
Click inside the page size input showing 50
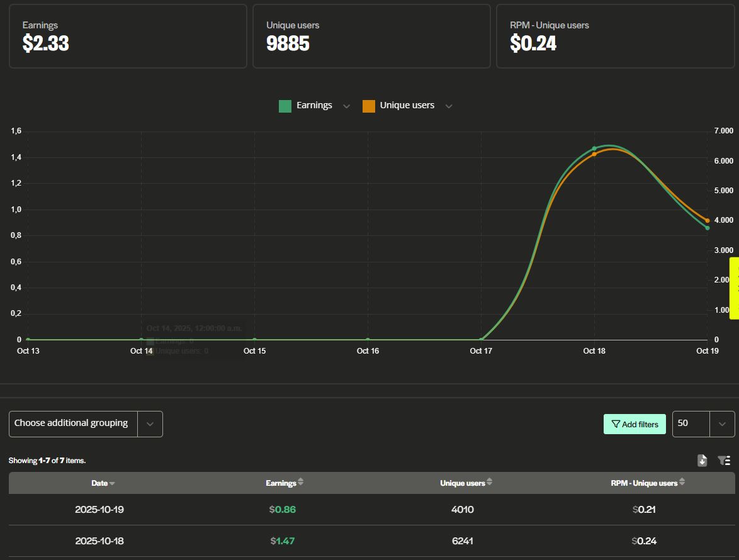tap(689, 423)
